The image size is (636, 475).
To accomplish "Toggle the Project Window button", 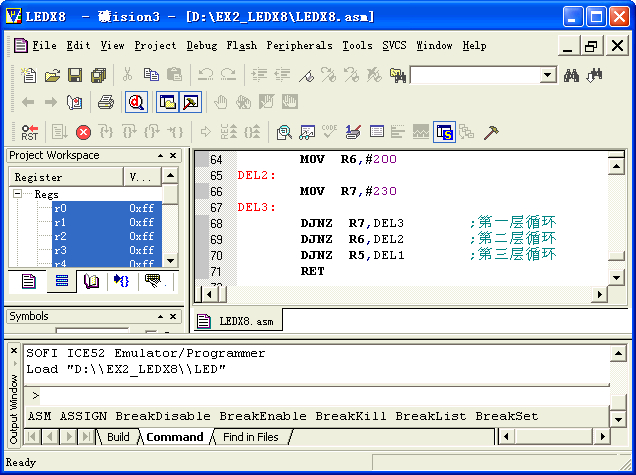I will click(x=167, y=102).
